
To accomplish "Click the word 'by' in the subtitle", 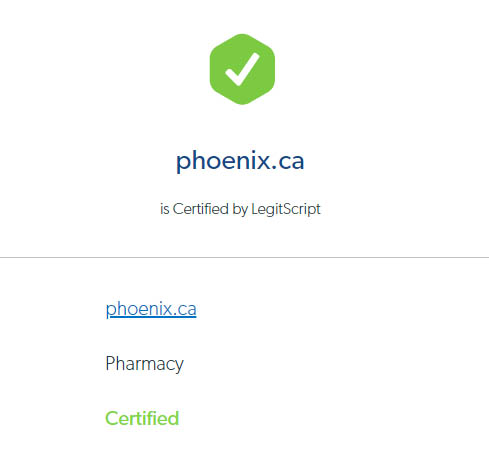I will pyautogui.click(x=240, y=210).
